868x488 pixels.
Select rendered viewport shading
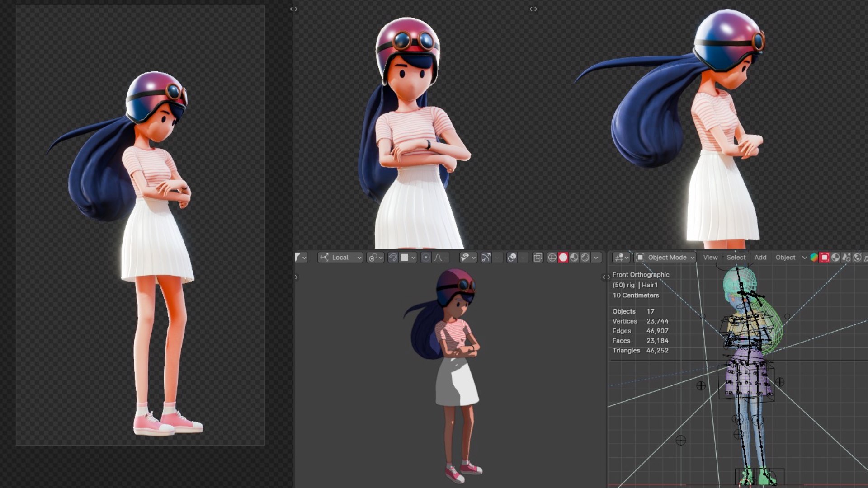(585, 258)
